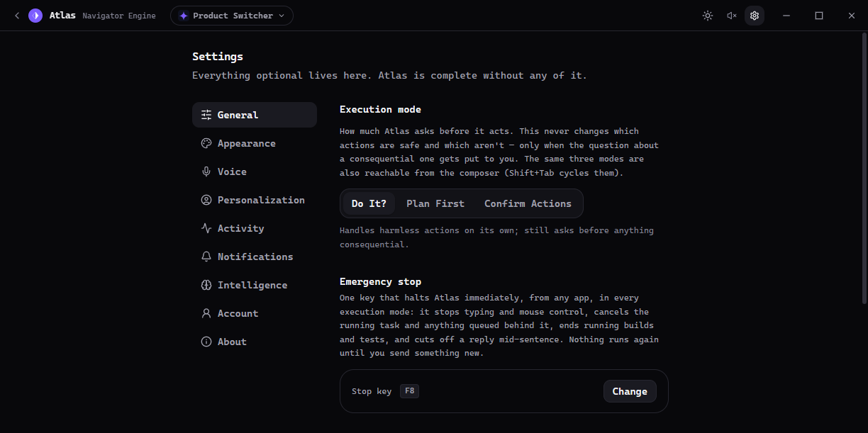Switch to Confirm Actions mode
Viewport: 868px width, 433px height.
(528, 203)
